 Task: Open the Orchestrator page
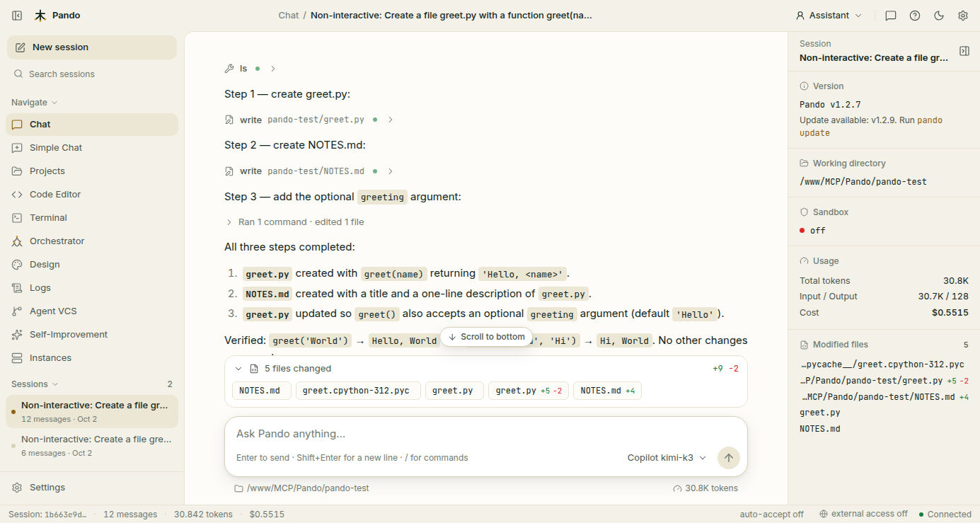point(92,241)
